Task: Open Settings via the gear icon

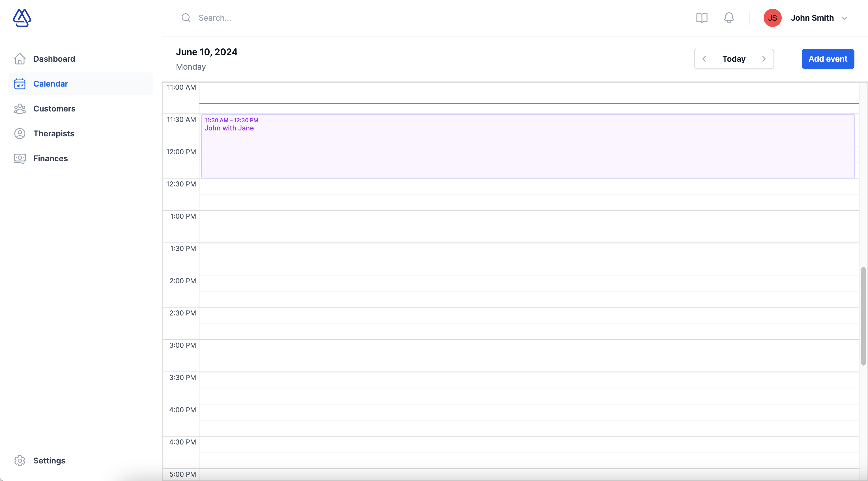Action: coord(20,460)
